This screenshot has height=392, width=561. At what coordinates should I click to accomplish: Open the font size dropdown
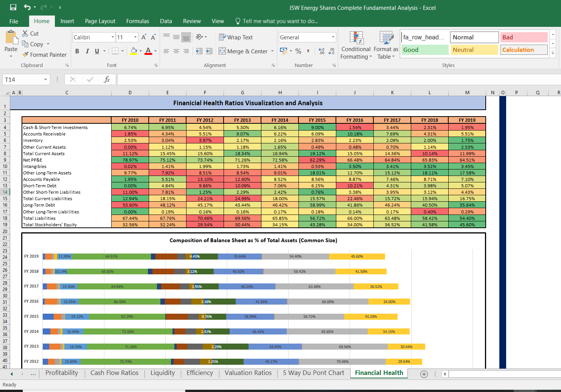pos(135,37)
